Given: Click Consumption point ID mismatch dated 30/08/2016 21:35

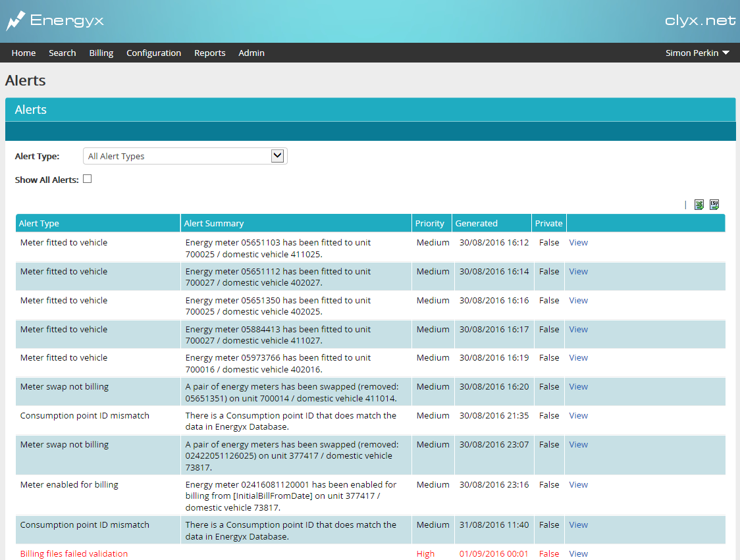Looking at the screenshot, I should 84,416.
